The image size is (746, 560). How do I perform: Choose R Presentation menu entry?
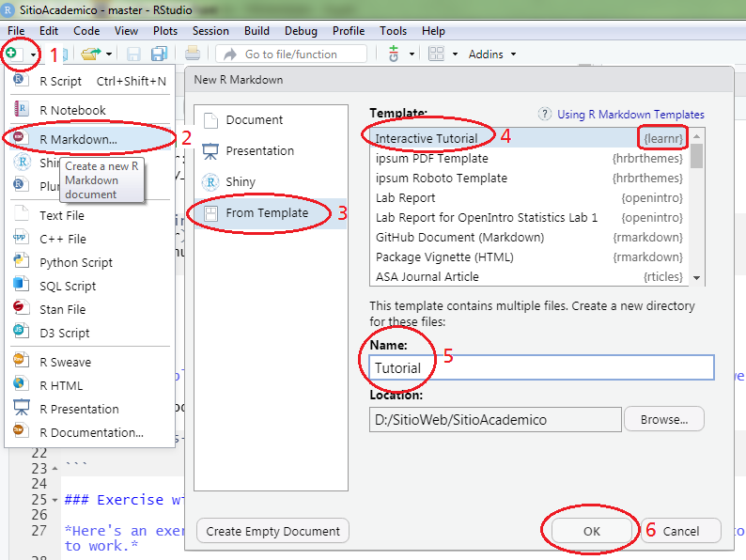[x=90, y=409]
